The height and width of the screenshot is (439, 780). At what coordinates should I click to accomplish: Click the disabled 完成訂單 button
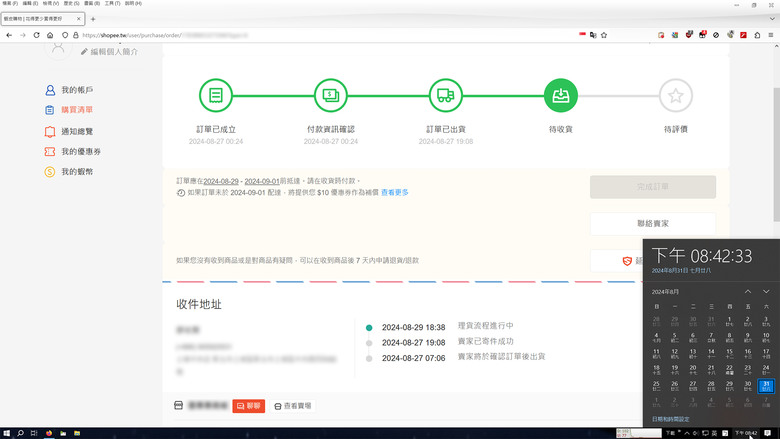[653, 187]
